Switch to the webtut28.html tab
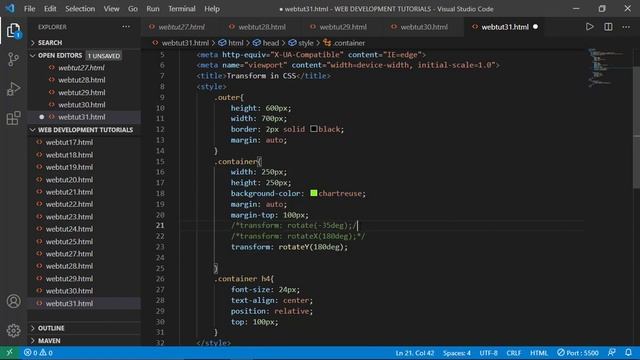 (262, 27)
